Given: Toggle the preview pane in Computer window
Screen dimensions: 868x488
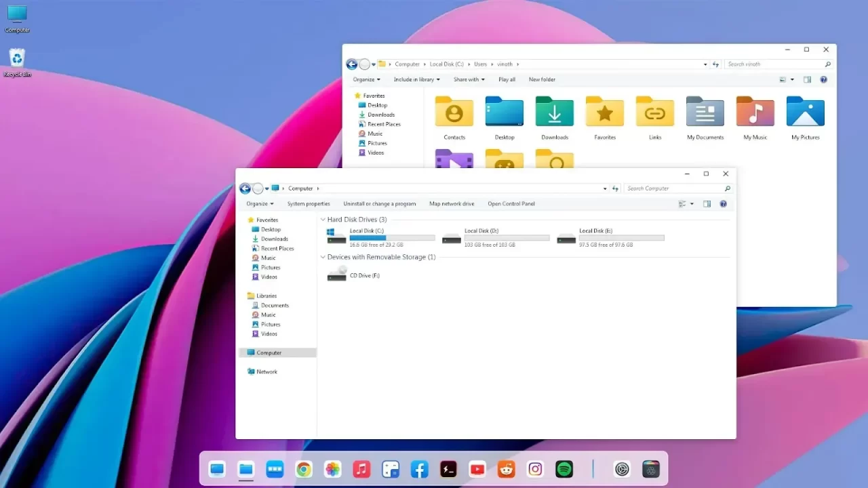Looking at the screenshot, I should [x=707, y=204].
